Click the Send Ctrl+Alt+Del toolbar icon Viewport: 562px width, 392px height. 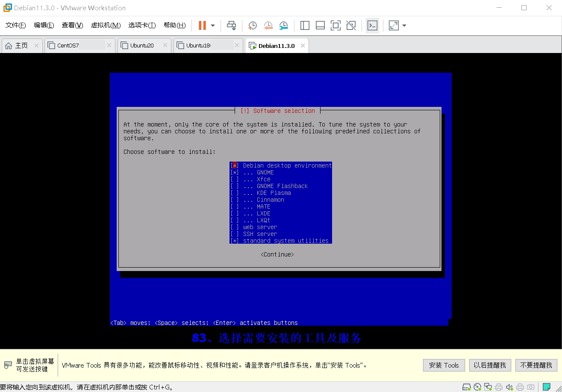pos(231,26)
